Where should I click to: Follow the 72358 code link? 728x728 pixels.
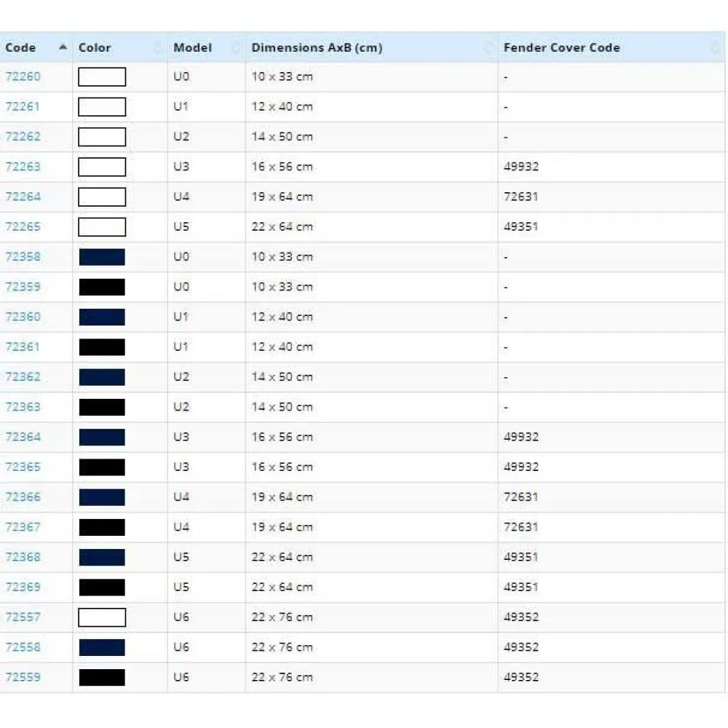click(x=23, y=257)
